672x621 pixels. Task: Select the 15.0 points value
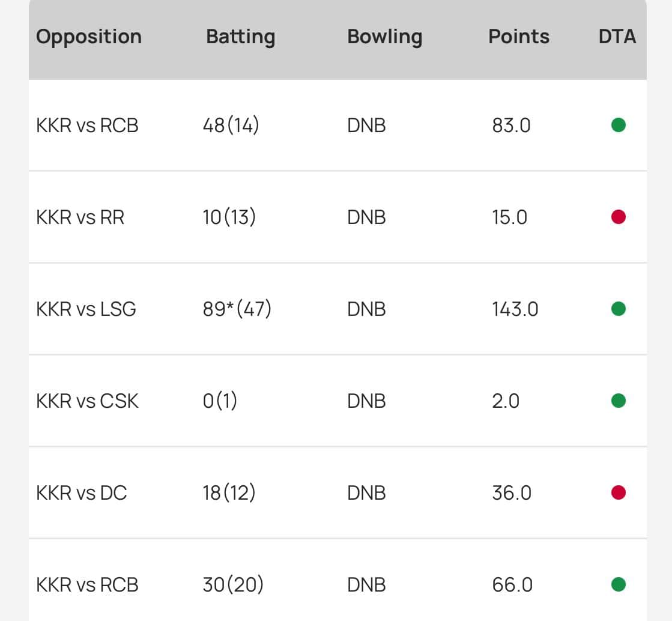click(509, 217)
